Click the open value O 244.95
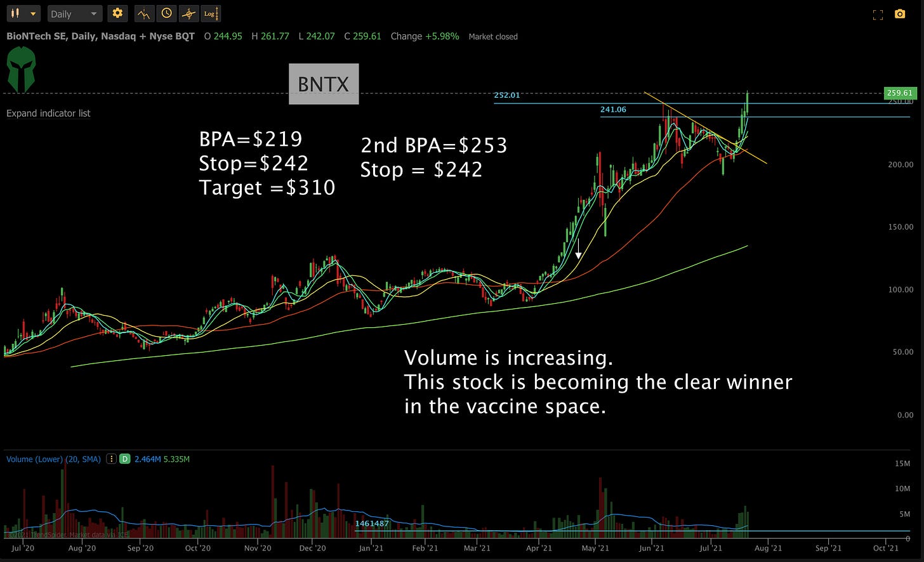Screen dimensions: 924x562 coord(223,36)
